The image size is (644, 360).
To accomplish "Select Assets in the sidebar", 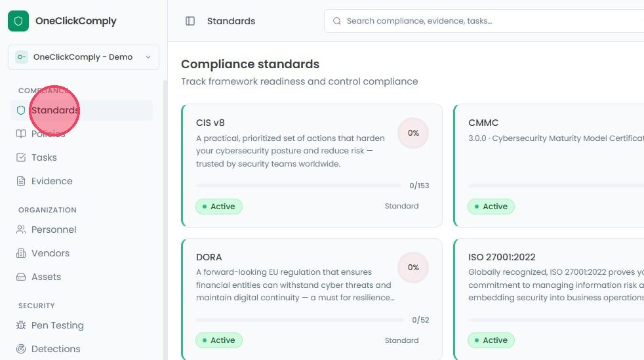I will tap(82, 277).
